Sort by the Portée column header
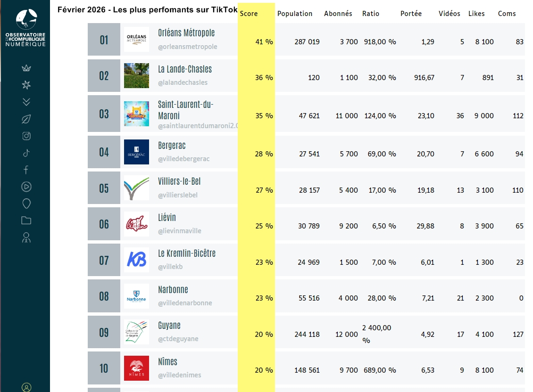 click(411, 14)
